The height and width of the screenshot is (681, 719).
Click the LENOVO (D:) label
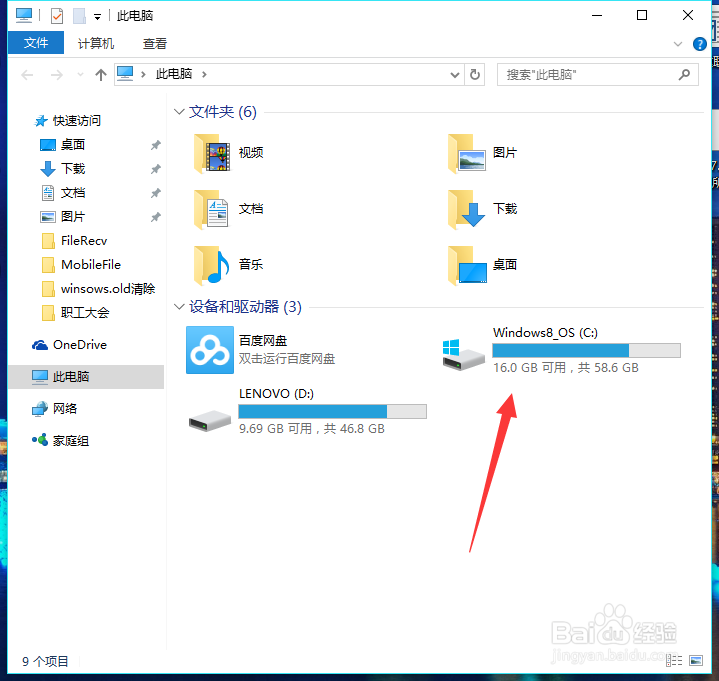click(x=277, y=394)
